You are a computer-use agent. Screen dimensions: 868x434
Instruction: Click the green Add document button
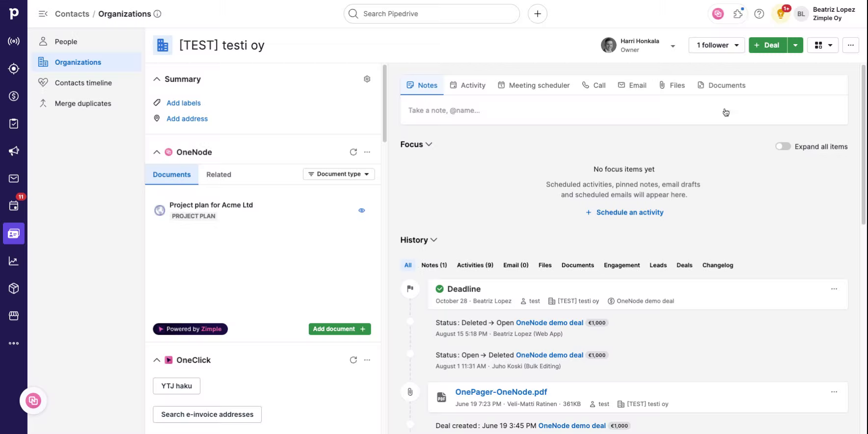pyautogui.click(x=340, y=329)
